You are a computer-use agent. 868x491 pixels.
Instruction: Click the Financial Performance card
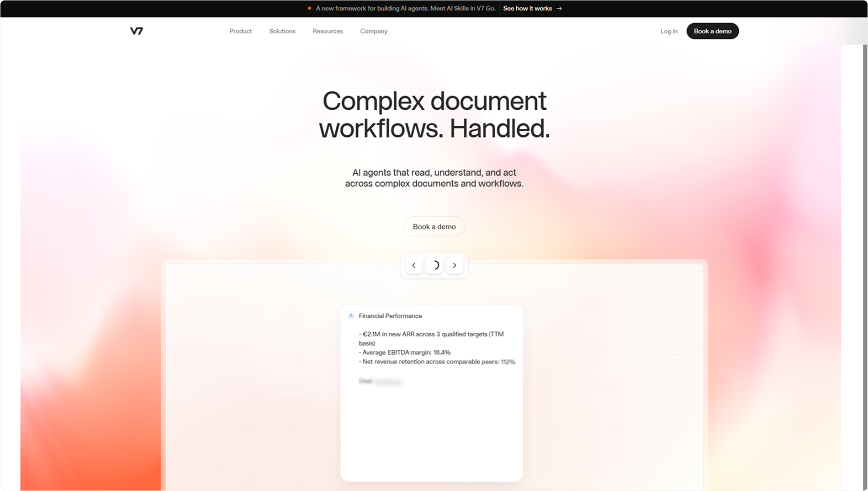click(x=431, y=392)
